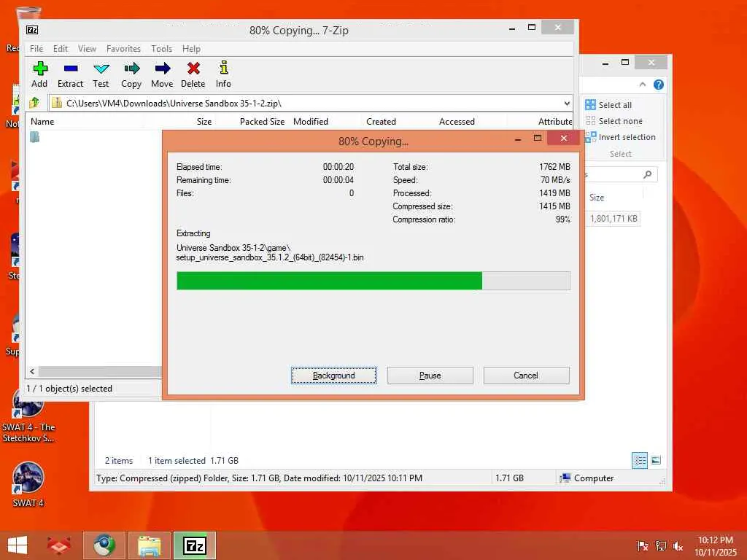Image resolution: width=747 pixels, height=560 pixels.
Task: Click the 70 MB/s speed value
Action: (555, 180)
